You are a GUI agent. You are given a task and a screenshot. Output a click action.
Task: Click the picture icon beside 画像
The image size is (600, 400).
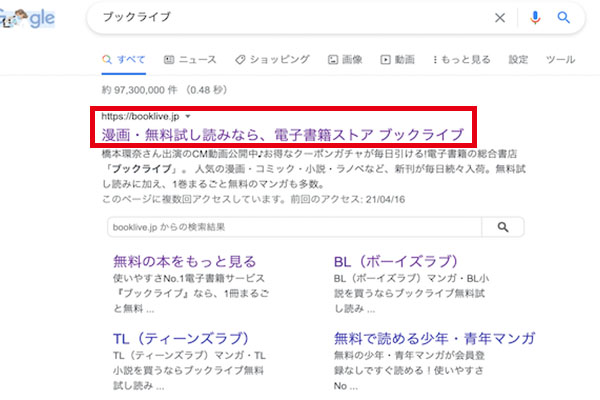333,60
